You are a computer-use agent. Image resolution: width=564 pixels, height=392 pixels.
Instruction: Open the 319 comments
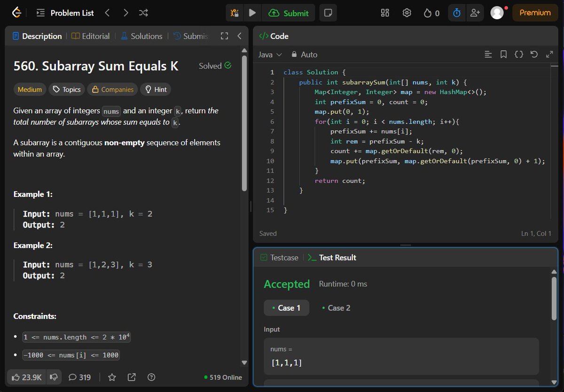(80, 377)
